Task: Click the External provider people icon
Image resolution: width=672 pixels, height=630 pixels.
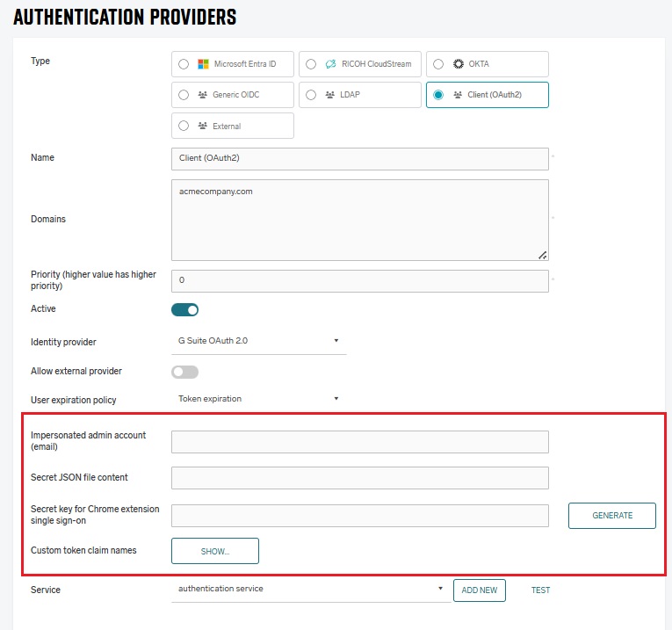Action: (203, 126)
